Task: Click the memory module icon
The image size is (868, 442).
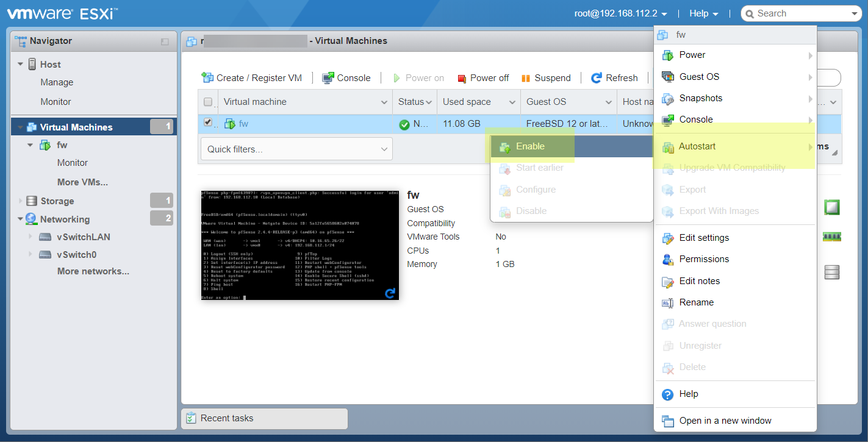Action: pyautogui.click(x=832, y=237)
